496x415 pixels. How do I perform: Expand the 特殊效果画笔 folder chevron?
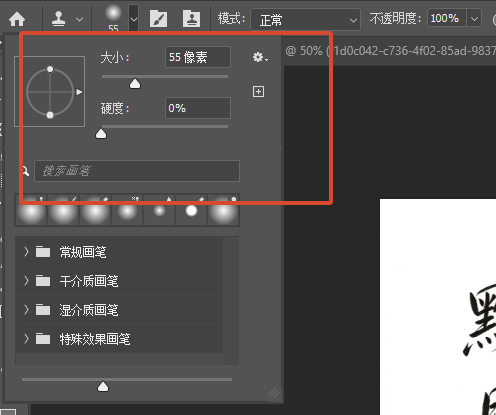(x=26, y=339)
